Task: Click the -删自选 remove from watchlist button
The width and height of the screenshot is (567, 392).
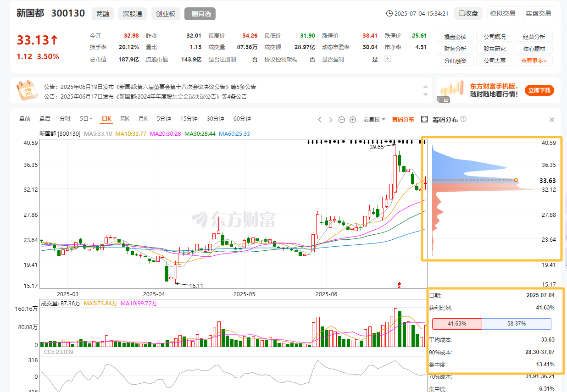Action: tap(200, 14)
